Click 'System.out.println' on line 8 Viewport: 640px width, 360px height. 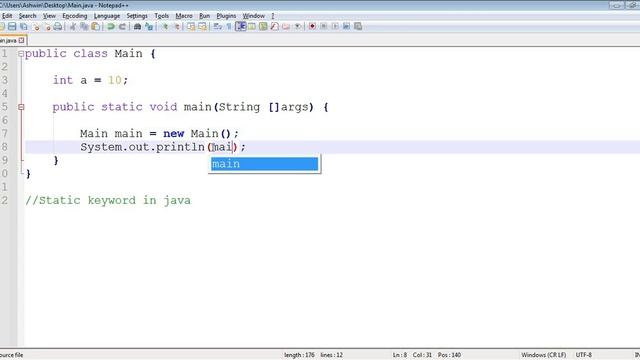[142, 147]
